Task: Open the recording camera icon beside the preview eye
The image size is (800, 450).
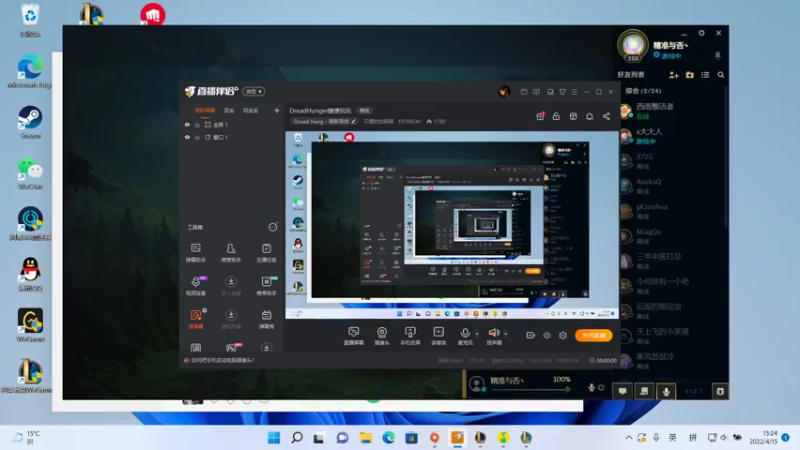Action: pos(531,335)
